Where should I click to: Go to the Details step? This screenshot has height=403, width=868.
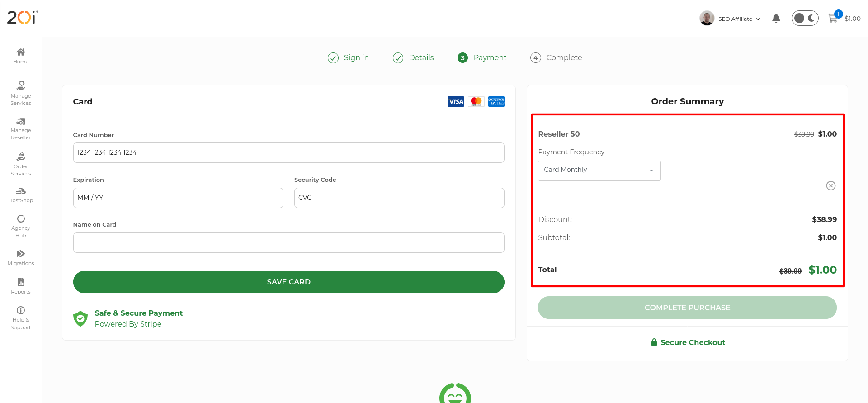[413, 58]
